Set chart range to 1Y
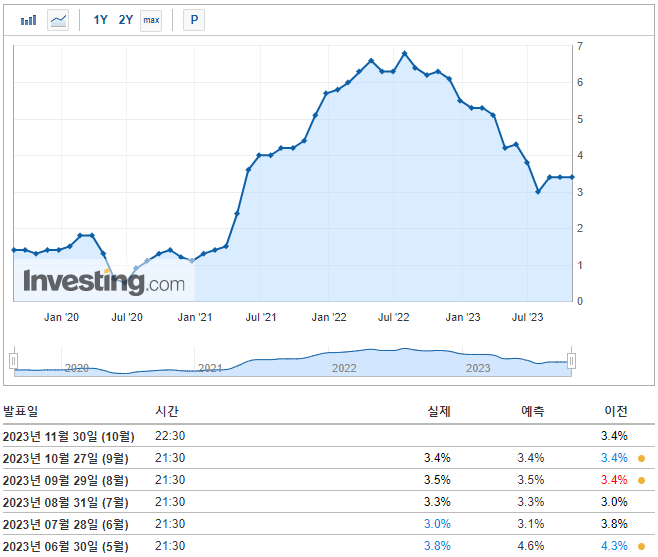658x557 pixels. coord(100,20)
